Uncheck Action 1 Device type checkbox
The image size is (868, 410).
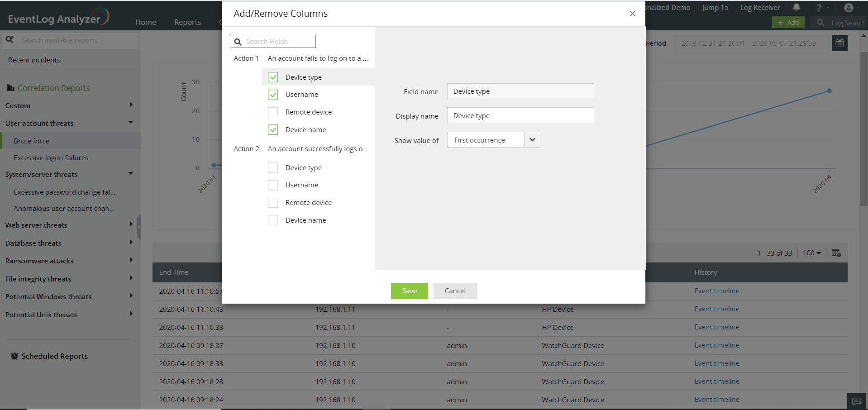click(273, 77)
